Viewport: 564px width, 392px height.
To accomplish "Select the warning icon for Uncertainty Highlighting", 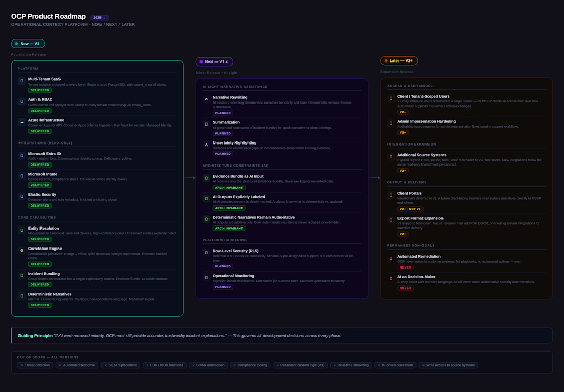I will 206,145.
